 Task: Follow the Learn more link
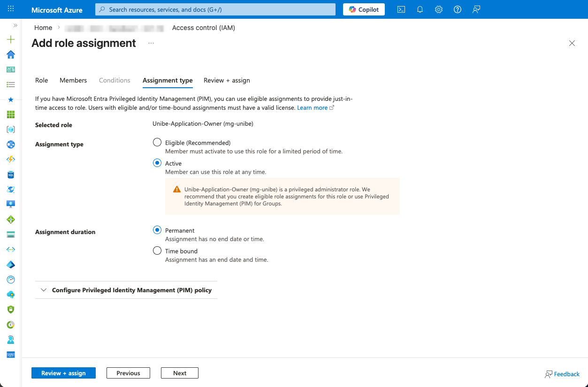pyautogui.click(x=313, y=108)
